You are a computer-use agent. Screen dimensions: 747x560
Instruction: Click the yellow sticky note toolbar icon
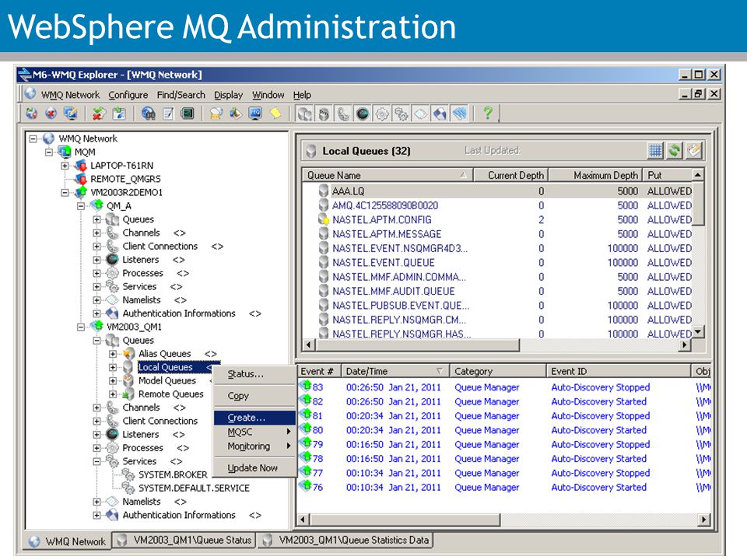[275, 114]
